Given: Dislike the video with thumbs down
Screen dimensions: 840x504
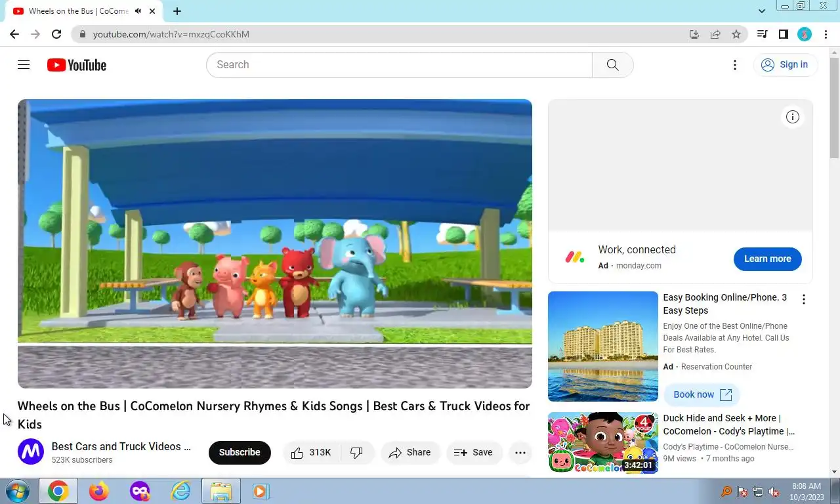Looking at the screenshot, I should pos(358,453).
